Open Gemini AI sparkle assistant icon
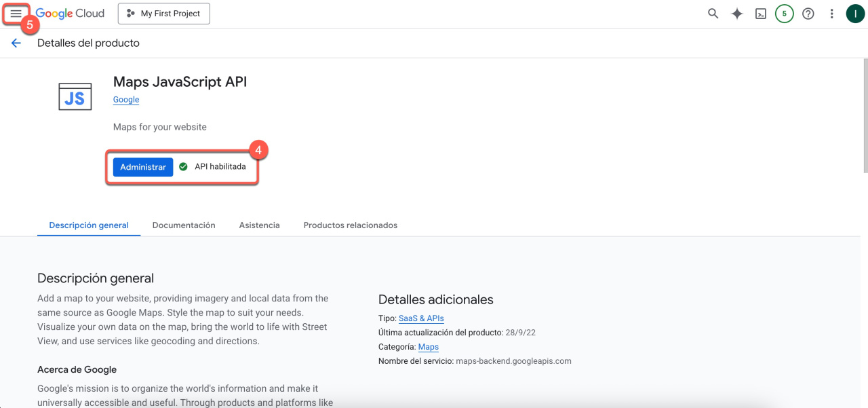The width and height of the screenshot is (868, 408). (x=737, y=14)
